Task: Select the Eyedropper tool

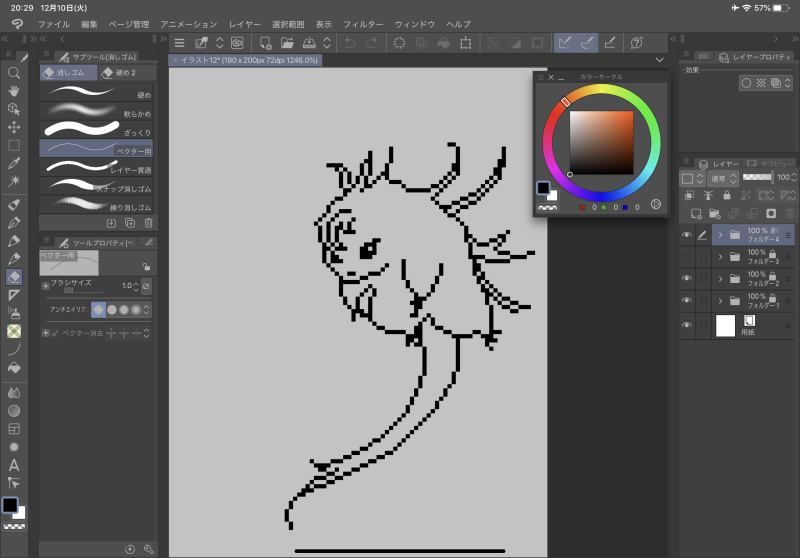Action: [14, 163]
